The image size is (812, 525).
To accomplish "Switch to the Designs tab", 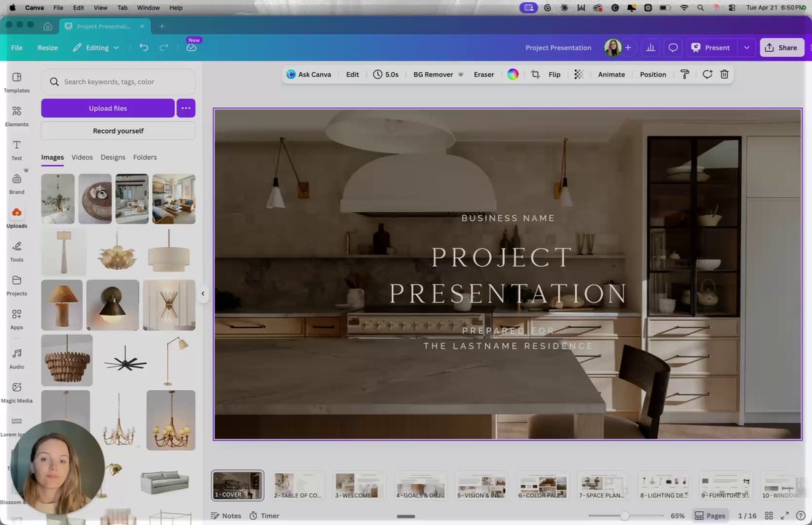I will 113,157.
